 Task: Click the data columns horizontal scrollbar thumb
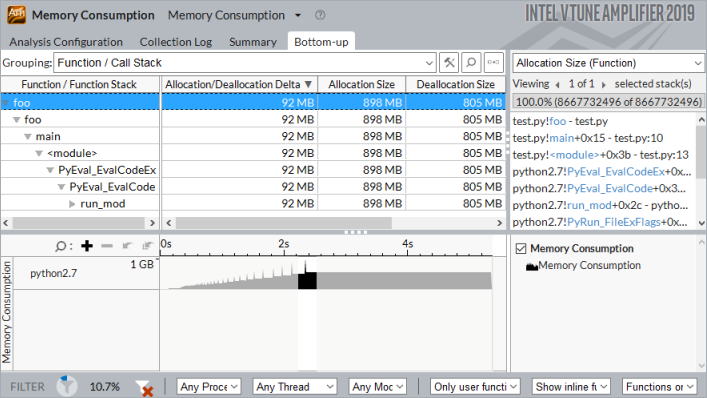pyautogui.click(x=284, y=223)
